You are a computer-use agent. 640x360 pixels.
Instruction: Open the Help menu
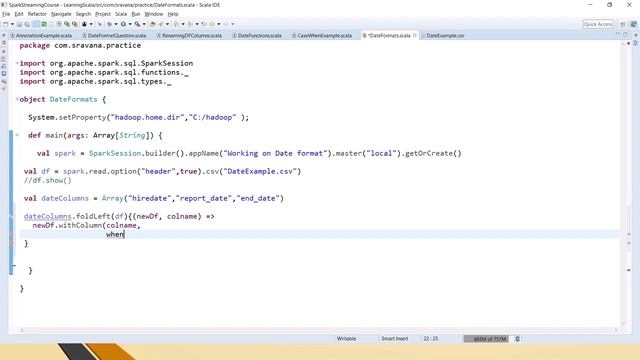173,14
